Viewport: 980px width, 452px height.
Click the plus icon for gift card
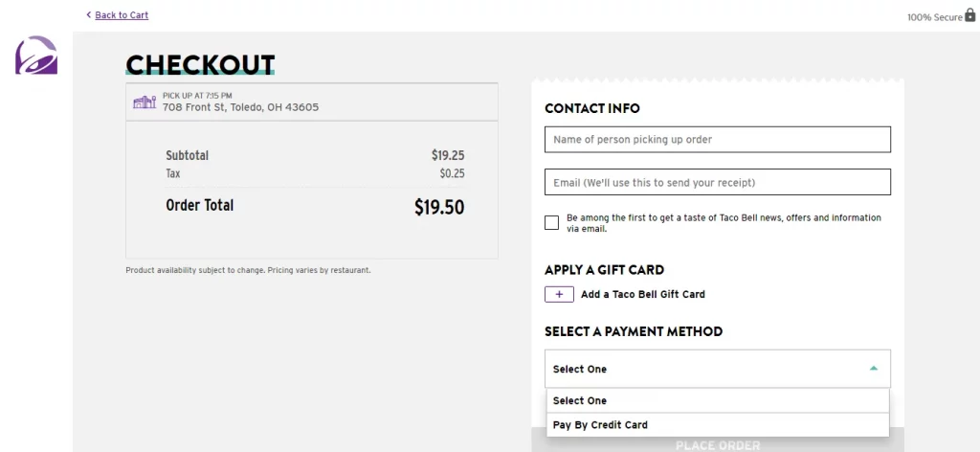[559, 294]
